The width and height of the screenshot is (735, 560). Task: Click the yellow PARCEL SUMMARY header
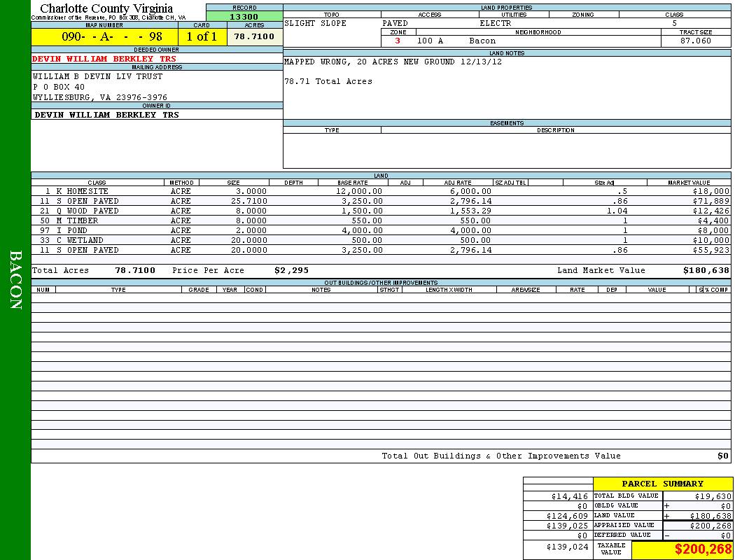pyautogui.click(x=662, y=484)
